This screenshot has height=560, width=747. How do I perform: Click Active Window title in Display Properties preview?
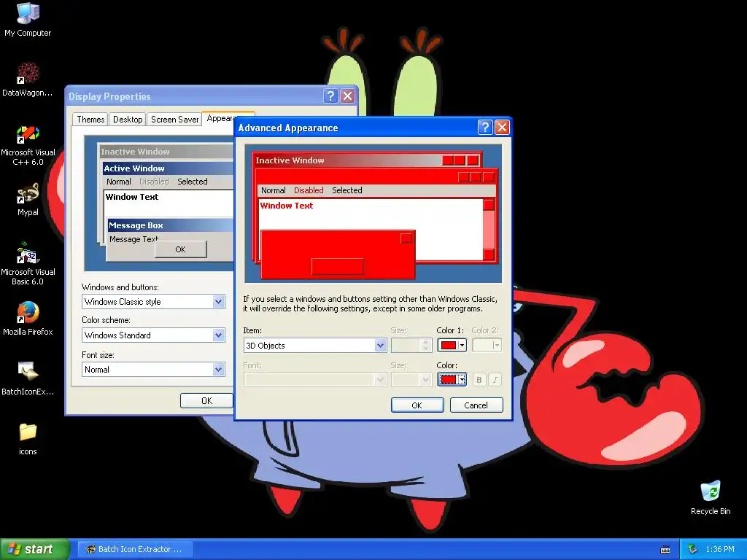(x=134, y=168)
